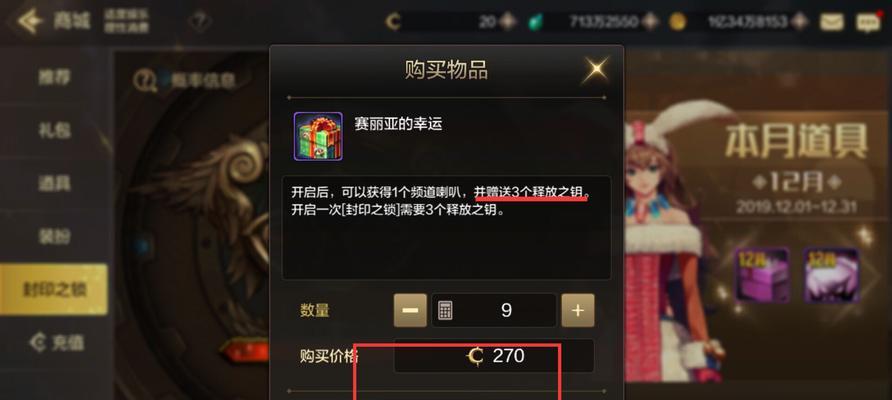Image resolution: width=892 pixels, height=400 pixels.
Task: Select the 赛丽亚的幸运 gift box icon
Action: pyautogui.click(x=318, y=136)
